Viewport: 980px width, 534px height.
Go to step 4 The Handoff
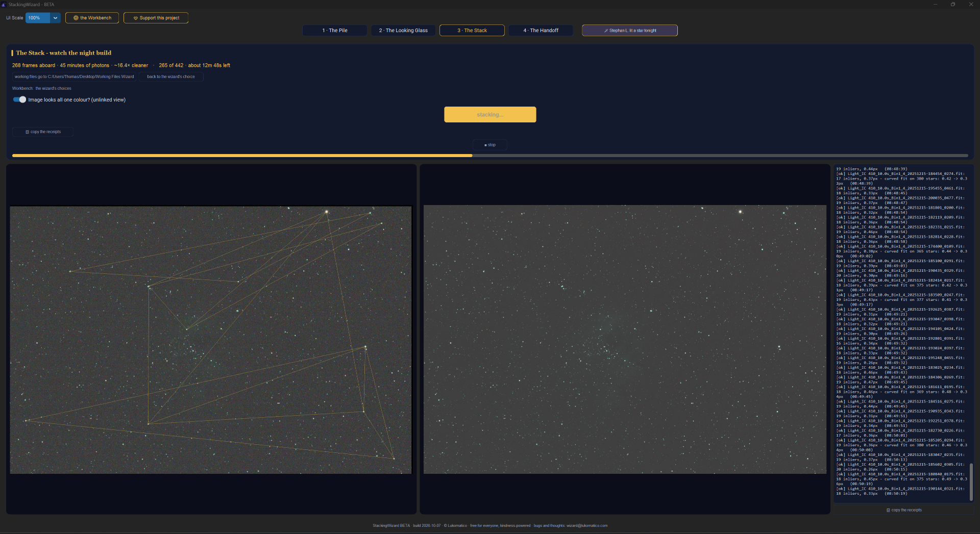pos(541,31)
